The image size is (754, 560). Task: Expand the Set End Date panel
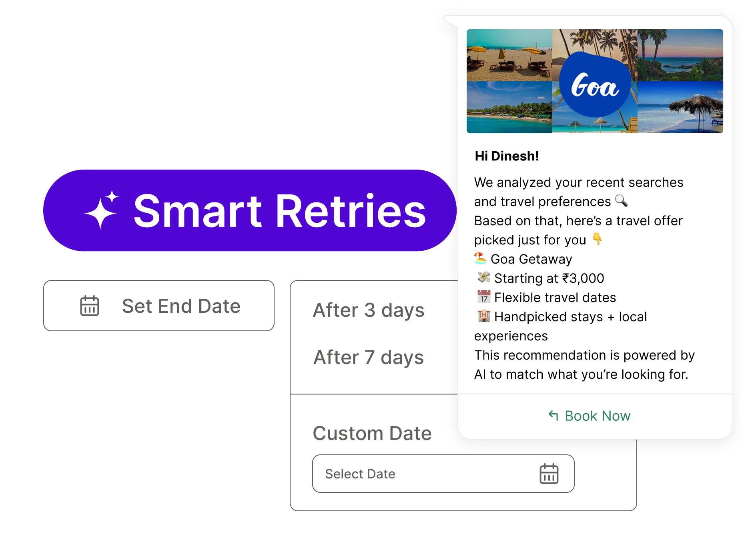158,306
